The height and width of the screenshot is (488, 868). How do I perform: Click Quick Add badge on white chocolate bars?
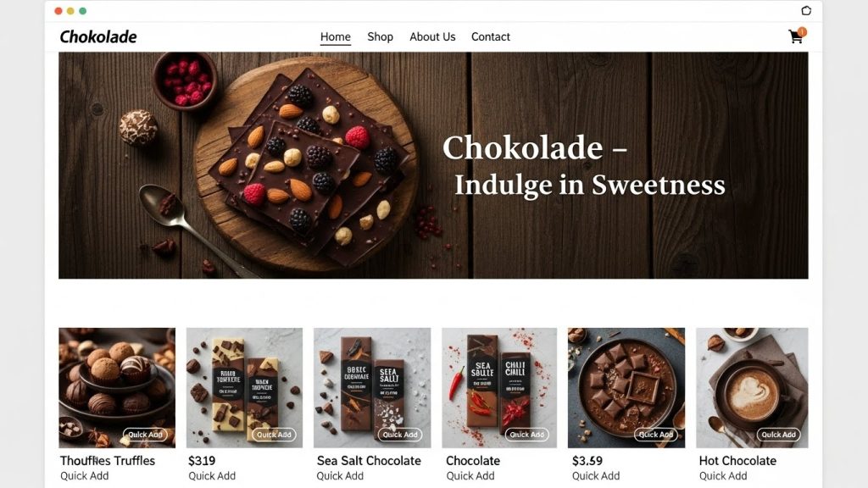[274, 435]
